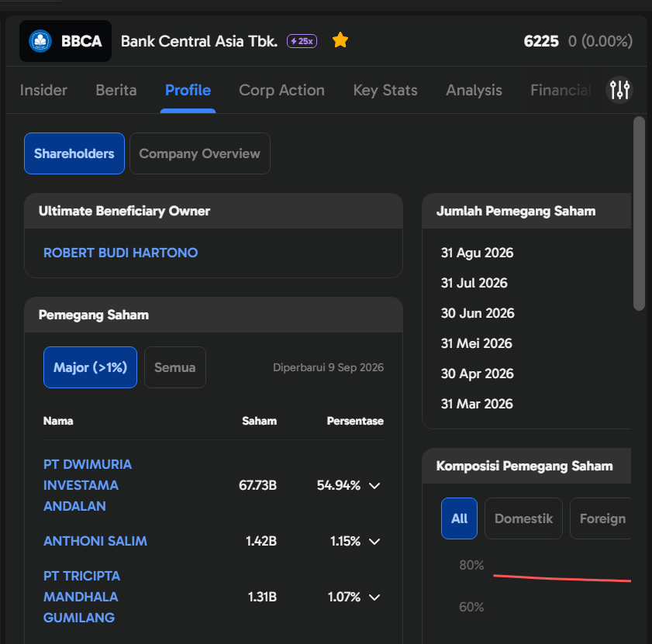Image resolution: width=652 pixels, height=644 pixels.
Task: Select the All composition filter
Action: [459, 518]
